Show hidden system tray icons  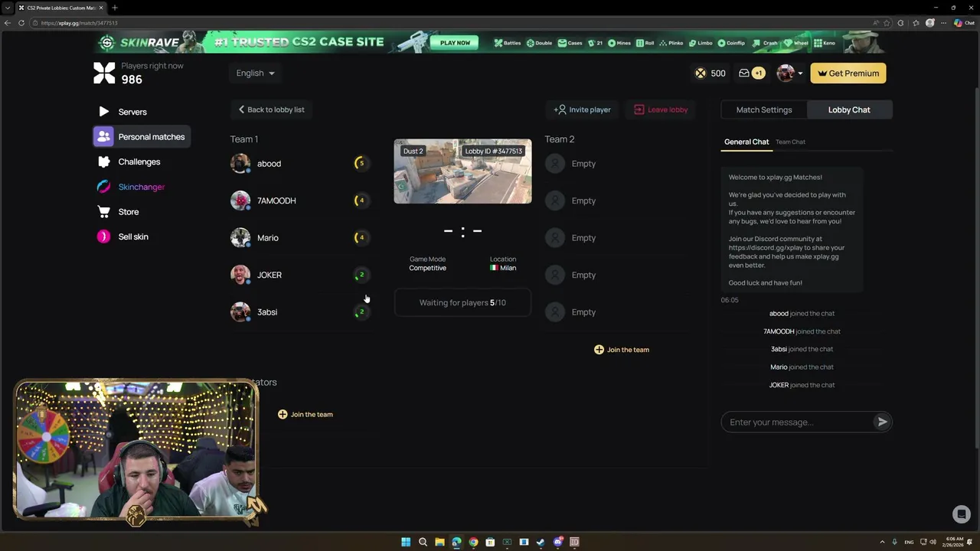[882, 542]
